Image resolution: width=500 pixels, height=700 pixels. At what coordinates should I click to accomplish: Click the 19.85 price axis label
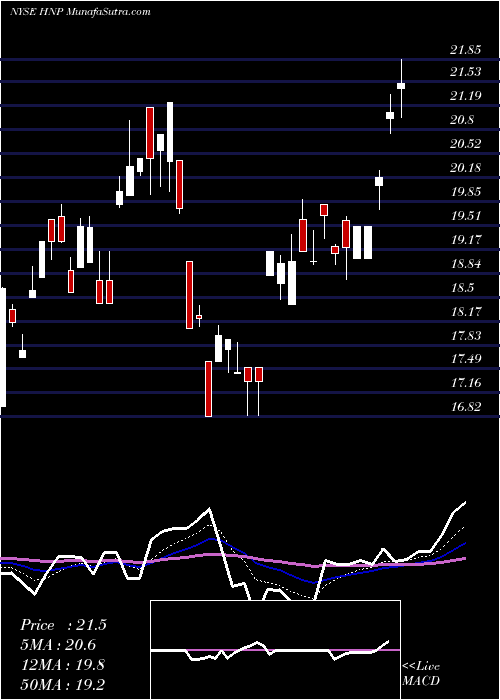(466, 192)
